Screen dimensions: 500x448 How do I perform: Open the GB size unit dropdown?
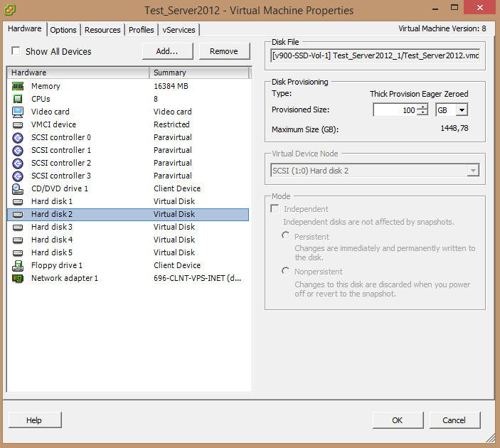pyautogui.click(x=462, y=110)
